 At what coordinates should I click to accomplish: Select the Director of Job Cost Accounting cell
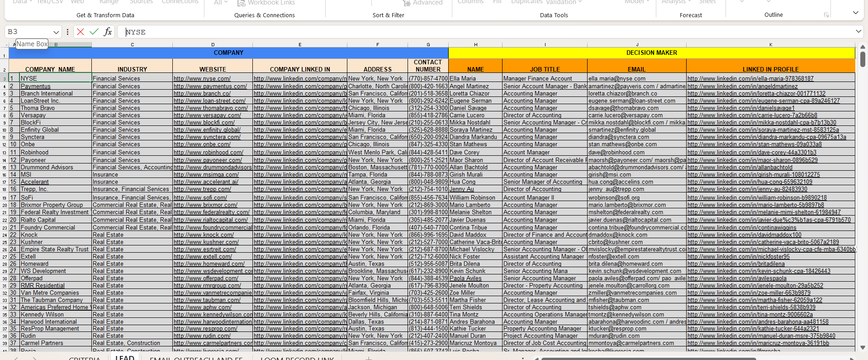click(545, 343)
